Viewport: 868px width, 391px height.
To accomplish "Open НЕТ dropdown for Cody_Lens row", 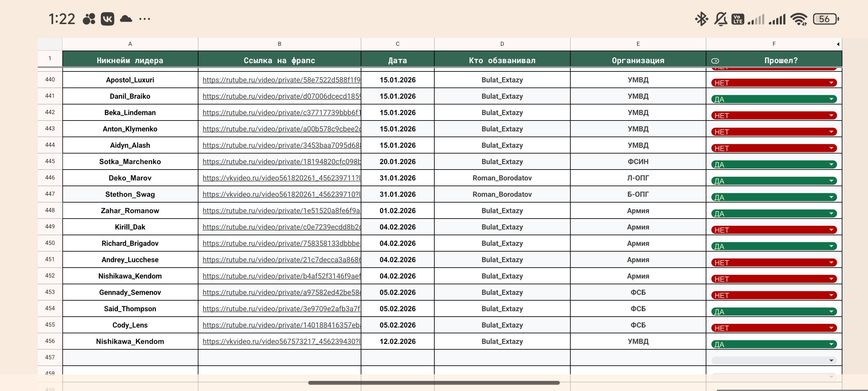I will (831, 328).
